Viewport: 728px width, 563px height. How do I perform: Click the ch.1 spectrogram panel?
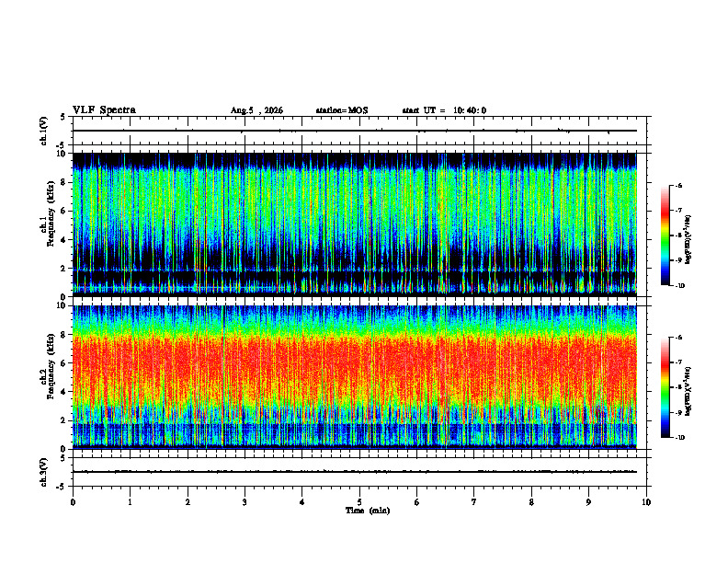tap(355, 224)
